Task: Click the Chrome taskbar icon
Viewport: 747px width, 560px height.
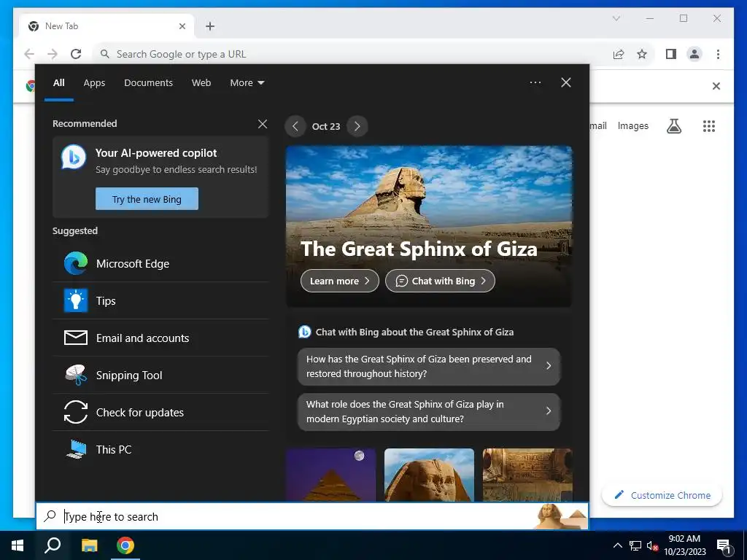Action: tap(125, 545)
